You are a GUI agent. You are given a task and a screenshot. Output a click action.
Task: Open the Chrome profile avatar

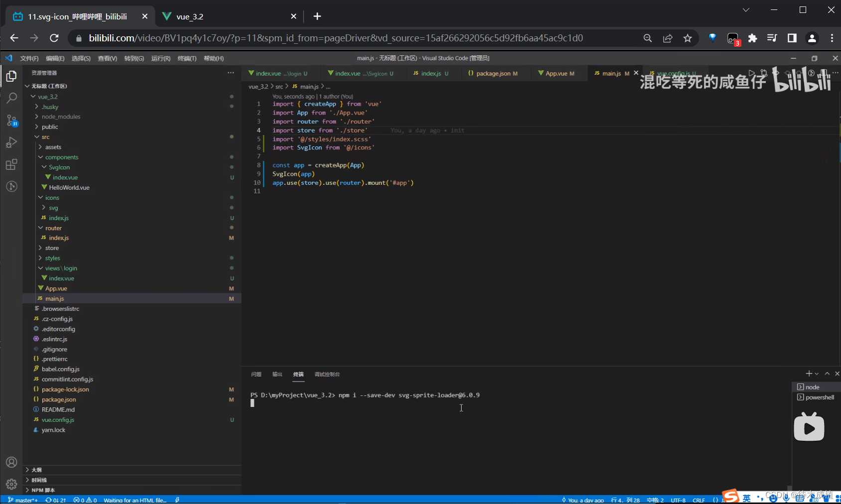(x=812, y=38)
